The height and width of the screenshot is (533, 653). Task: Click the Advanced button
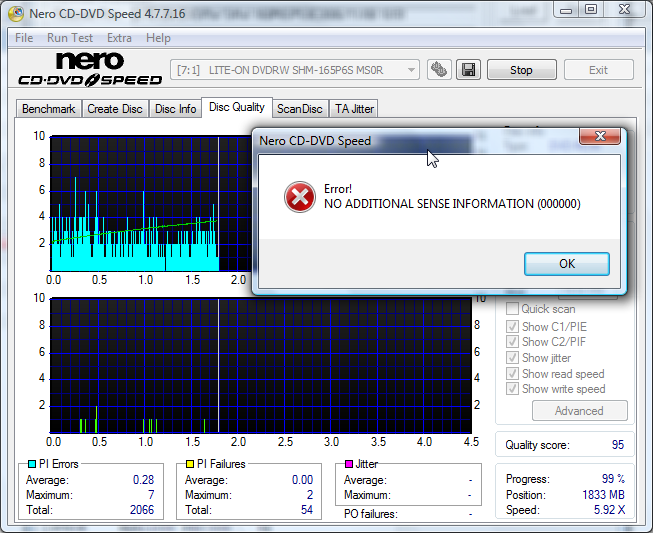579,411
